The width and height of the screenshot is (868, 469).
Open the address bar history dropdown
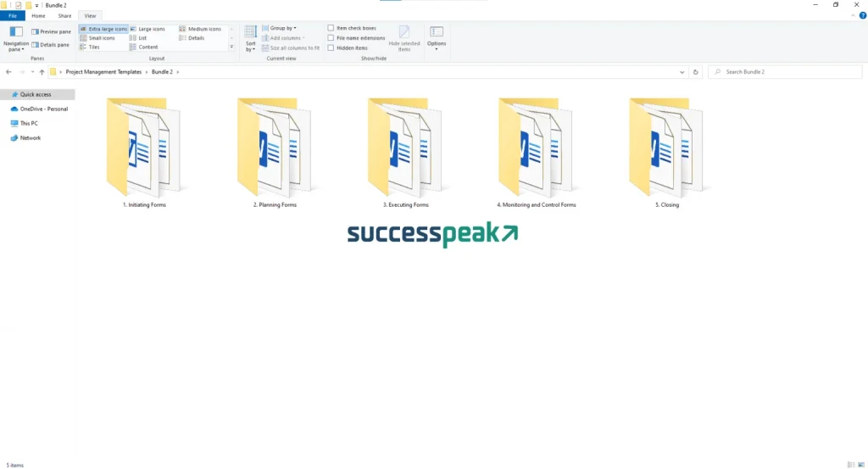tap(683, 72)
